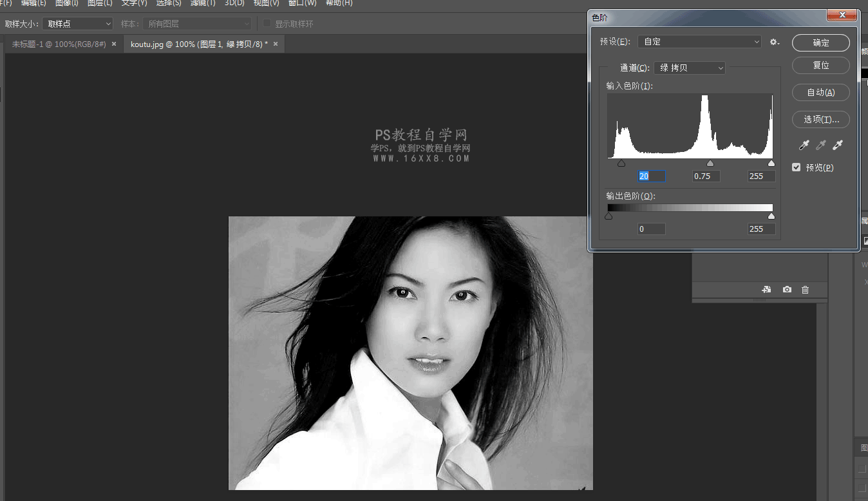Screen dimensions: 868x501
Task: Click the trash delete icon in History panel
Action: pos(805,290)
